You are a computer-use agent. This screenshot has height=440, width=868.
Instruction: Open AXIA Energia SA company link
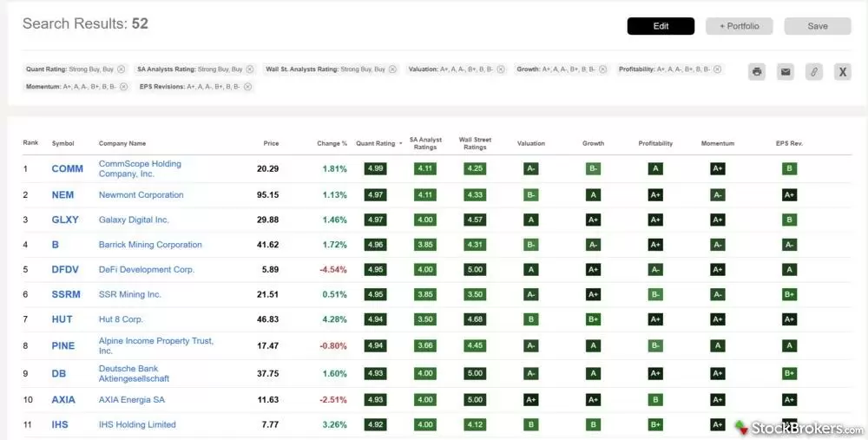tap(132, 399)
